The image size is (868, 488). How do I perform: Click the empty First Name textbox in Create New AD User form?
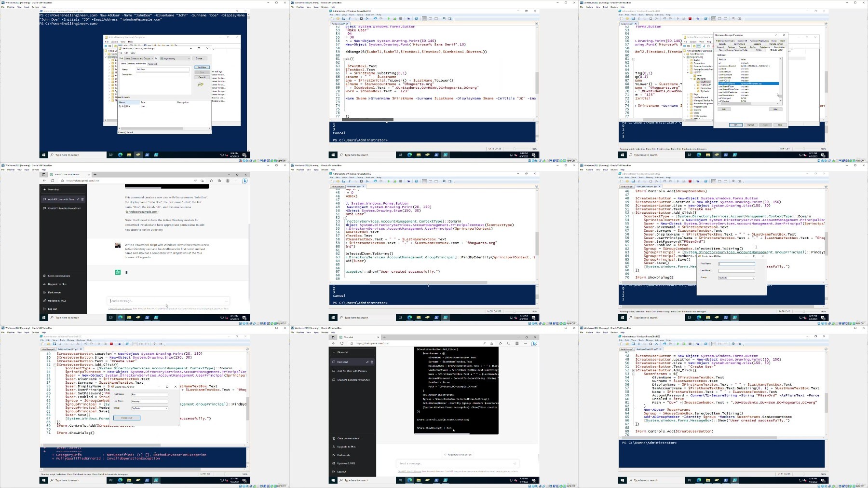coord(736,264)
